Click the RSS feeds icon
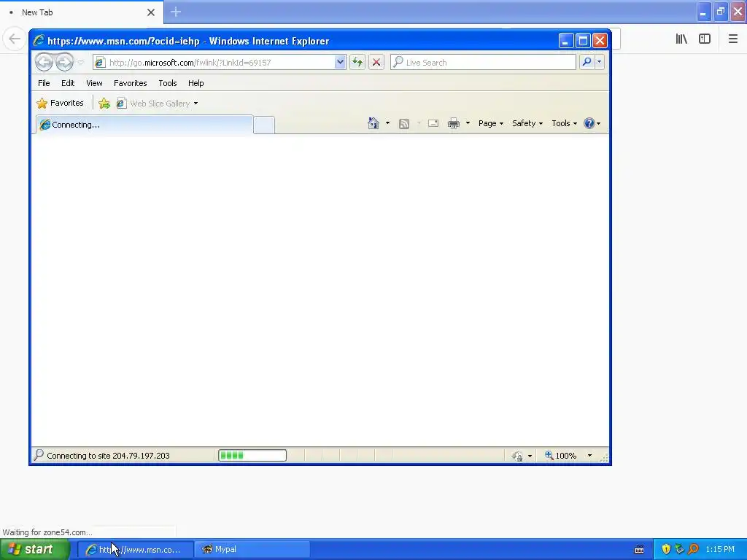 tap(404, 124)
